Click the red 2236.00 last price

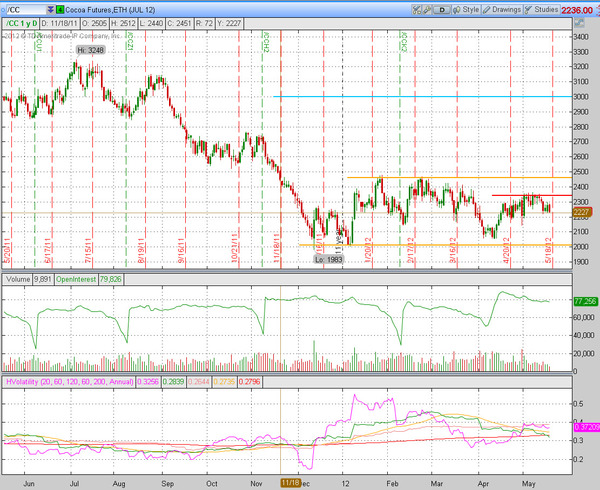click(x=577, y=10)
